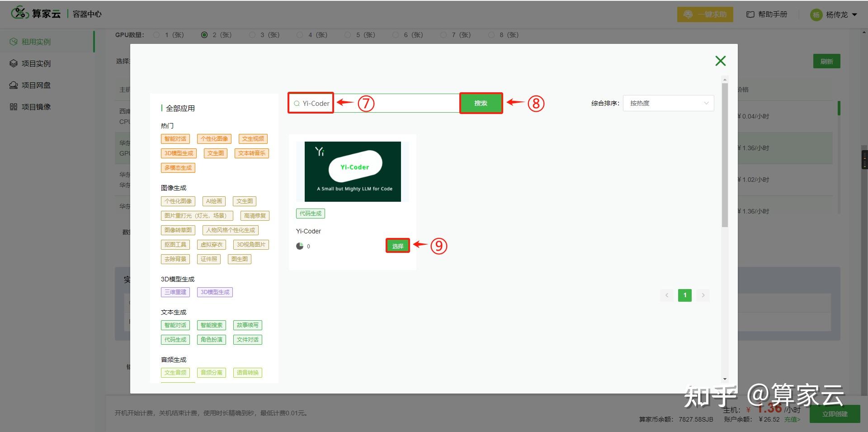The image size is (868, 432).
Task: Select 8 (张) GPU count radio
Action: pos(491,35)
